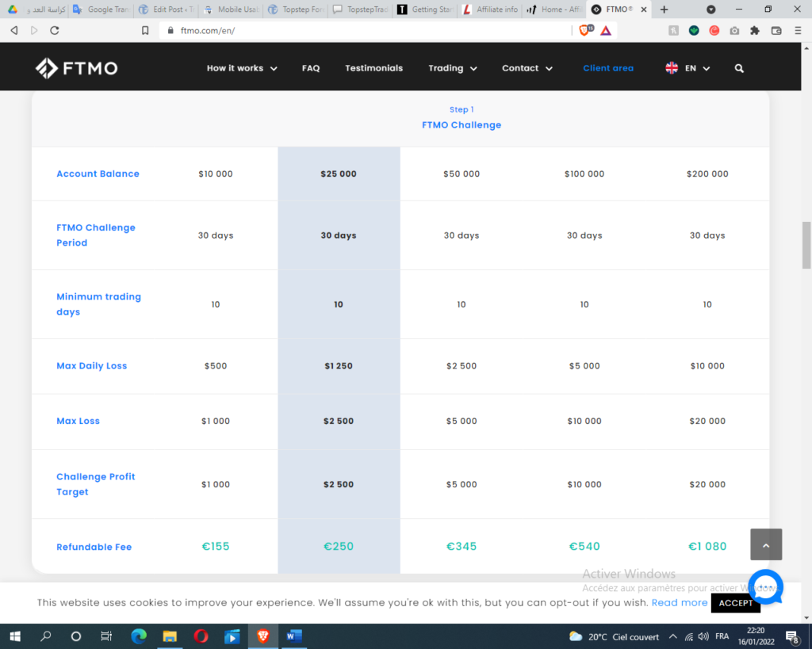Open Task View on the taskbar
Screen dimensions: 812x649
click(106, 636)
